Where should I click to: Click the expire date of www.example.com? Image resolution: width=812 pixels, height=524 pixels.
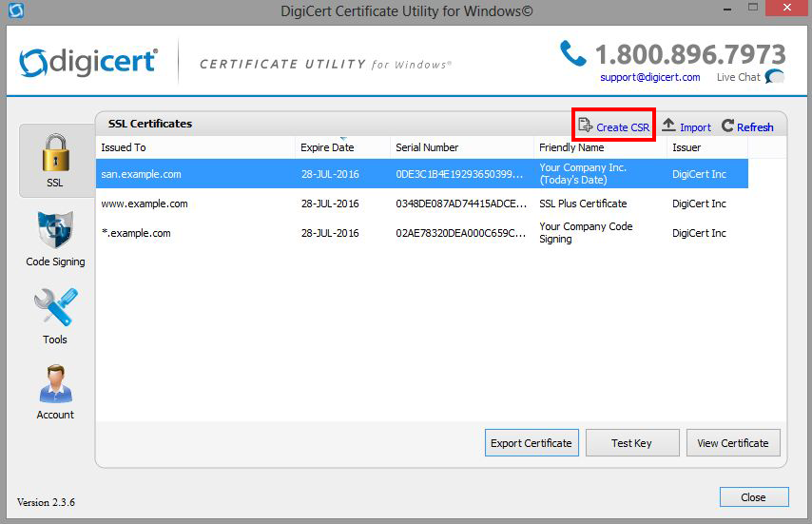(330, 204)
